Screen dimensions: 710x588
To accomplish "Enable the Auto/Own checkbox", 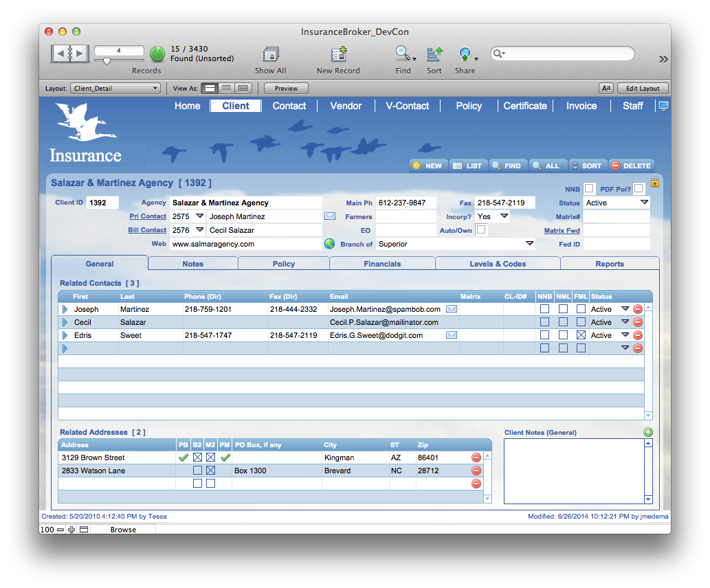I will (x=481, y=230).
